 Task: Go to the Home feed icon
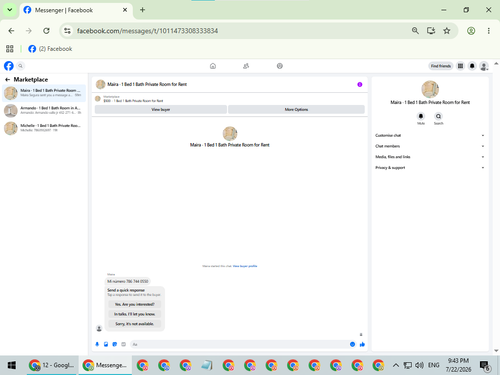point(213,66)
